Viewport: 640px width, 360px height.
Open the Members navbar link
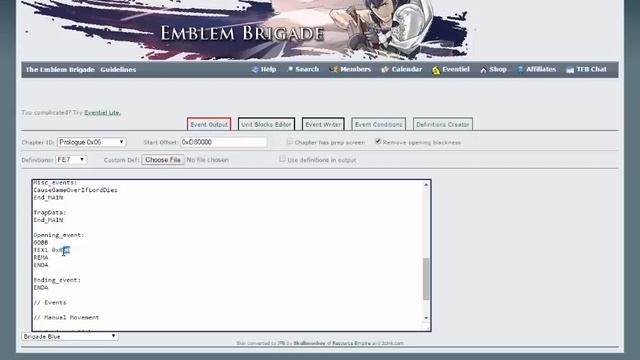356,69
